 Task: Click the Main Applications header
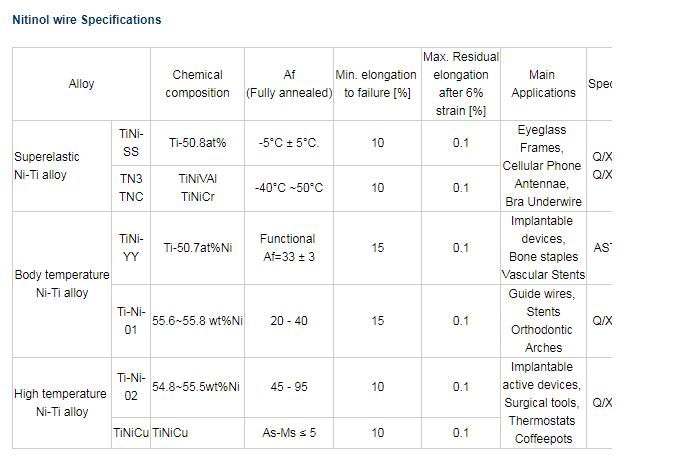click(x=543, y=84)
